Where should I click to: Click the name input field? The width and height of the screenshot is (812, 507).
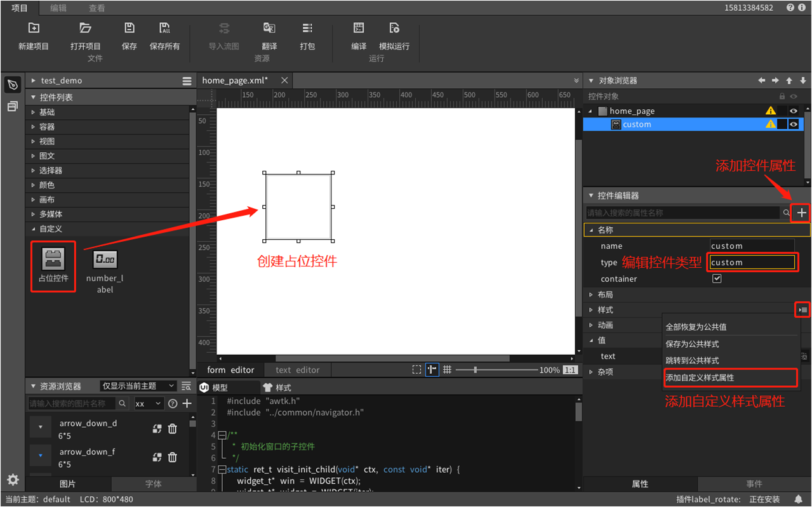coord(752,246)
